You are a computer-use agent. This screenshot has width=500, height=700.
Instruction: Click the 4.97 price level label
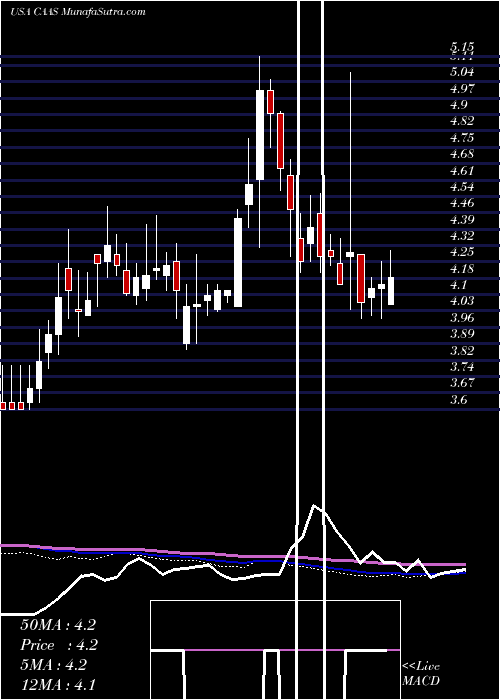pyautogui.click(x=462, y=88)
